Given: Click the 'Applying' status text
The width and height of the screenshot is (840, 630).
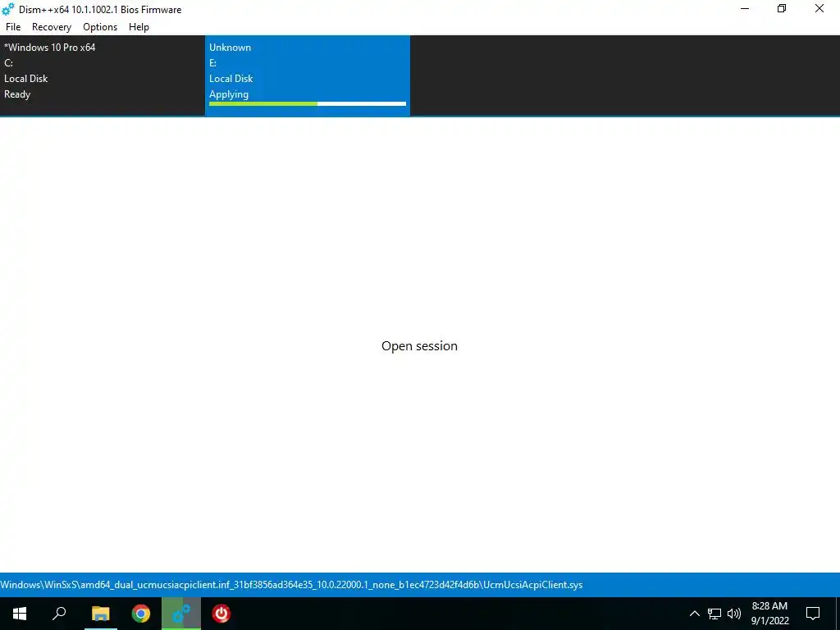Looking at the screenshot, I should [229, 94].
